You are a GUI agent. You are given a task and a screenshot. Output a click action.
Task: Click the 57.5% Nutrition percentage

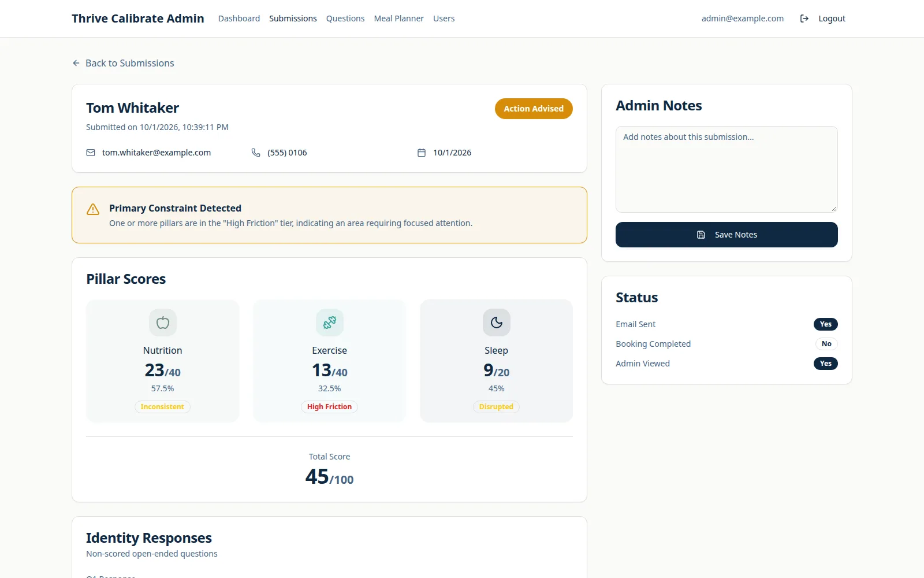tap(162, 388)
